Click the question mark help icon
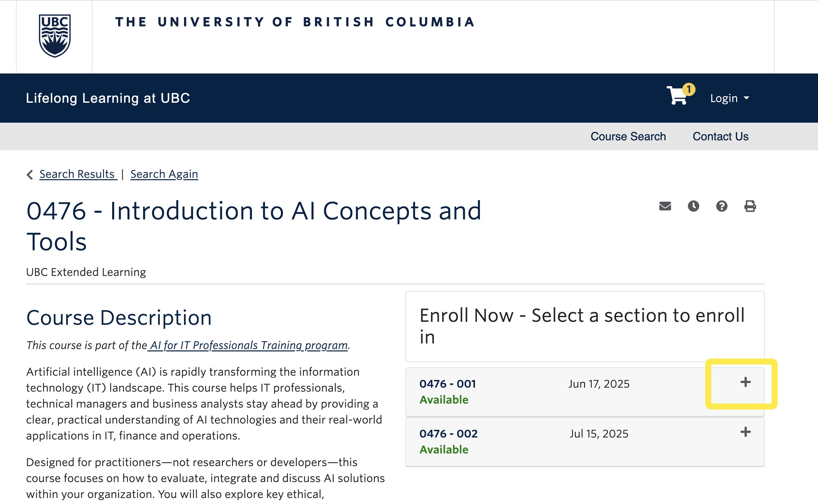The height and width of the screenshot is (504, 818). pos(721,206)
